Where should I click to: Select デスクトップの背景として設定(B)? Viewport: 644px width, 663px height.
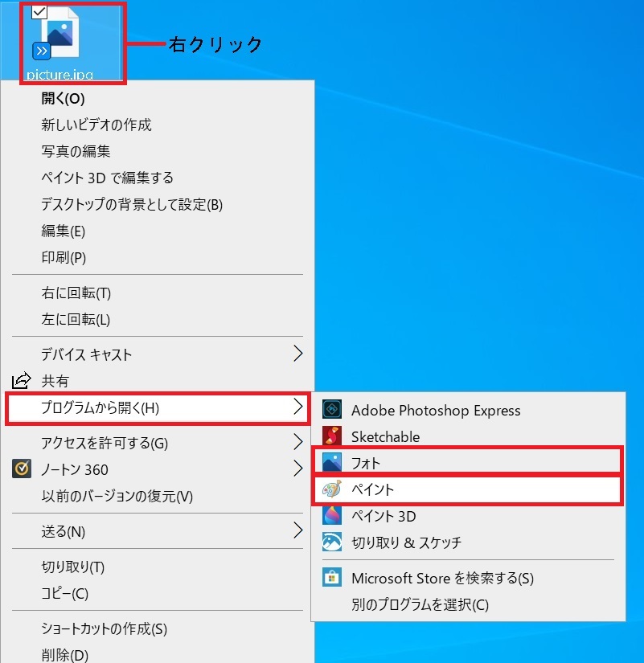tap(132, 204)
